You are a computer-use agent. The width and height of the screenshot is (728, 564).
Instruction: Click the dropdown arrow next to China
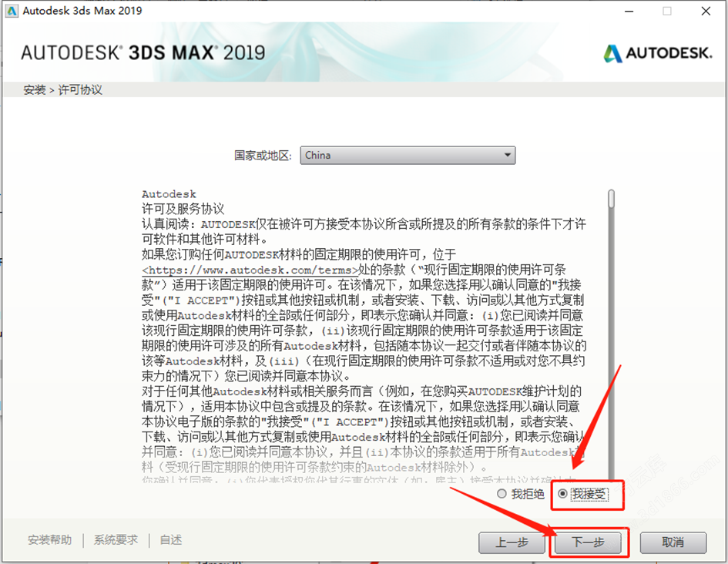click(508, 155)
